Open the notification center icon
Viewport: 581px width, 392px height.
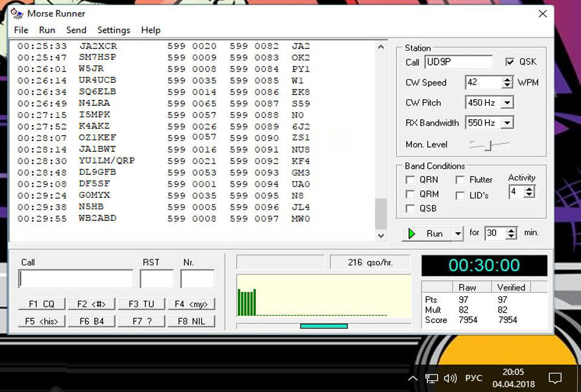coord(554,378)
